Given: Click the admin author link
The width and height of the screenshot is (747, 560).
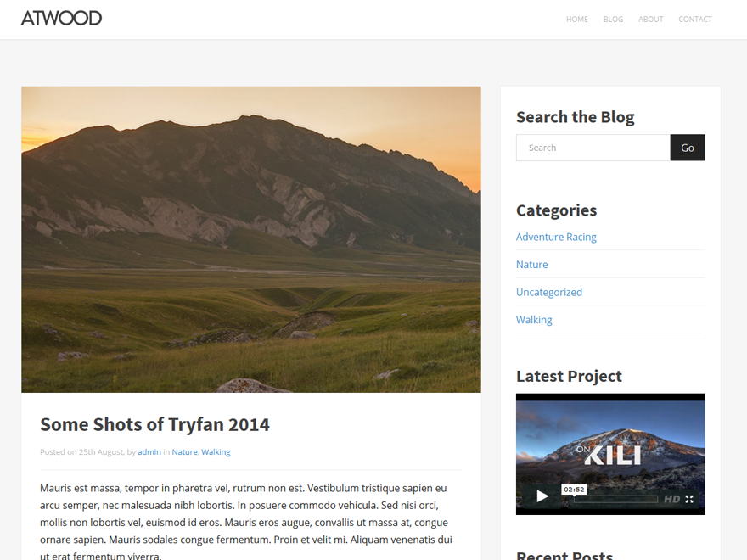Looking at the screenshot, I should (x=149, y=452).
